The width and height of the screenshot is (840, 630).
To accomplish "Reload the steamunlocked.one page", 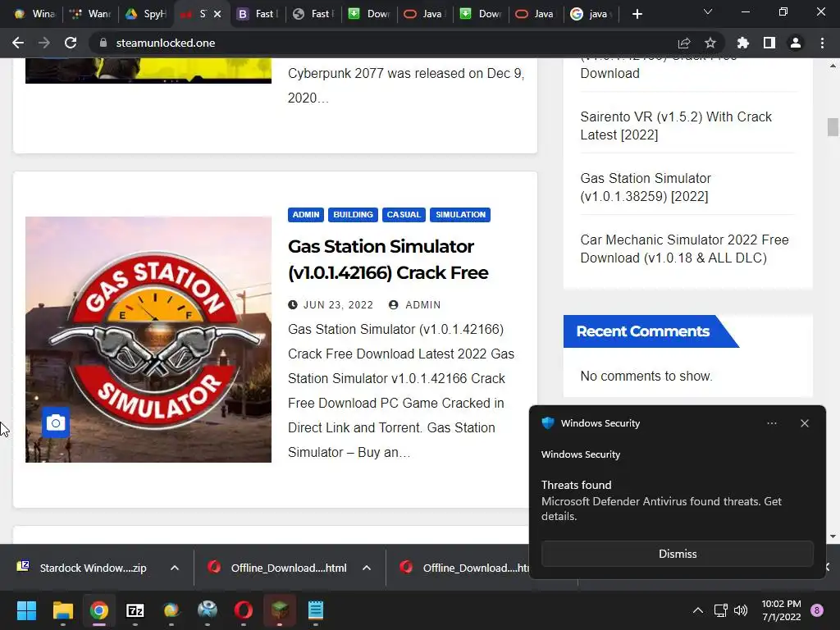I will pos(71,43).
